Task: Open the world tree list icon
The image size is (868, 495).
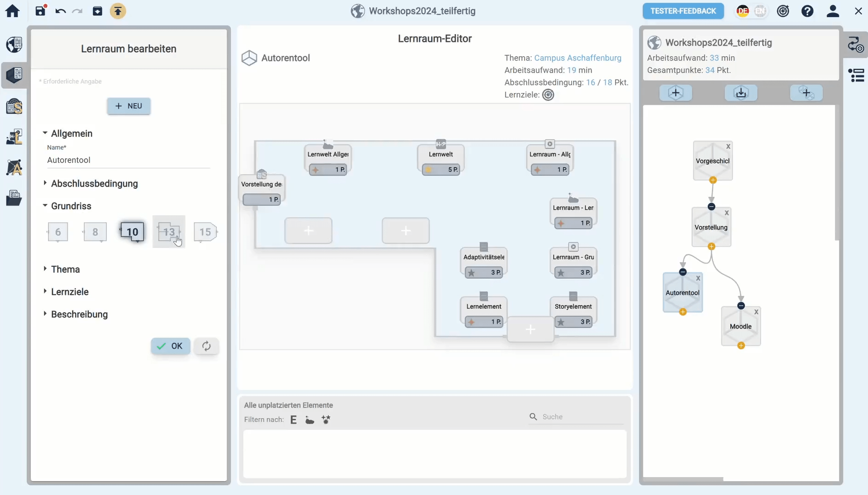Action: 856,75
